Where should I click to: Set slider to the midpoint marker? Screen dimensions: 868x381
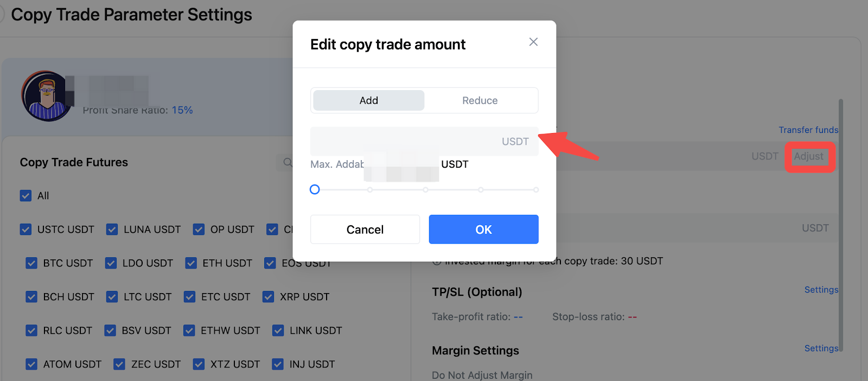click(425, 190)
